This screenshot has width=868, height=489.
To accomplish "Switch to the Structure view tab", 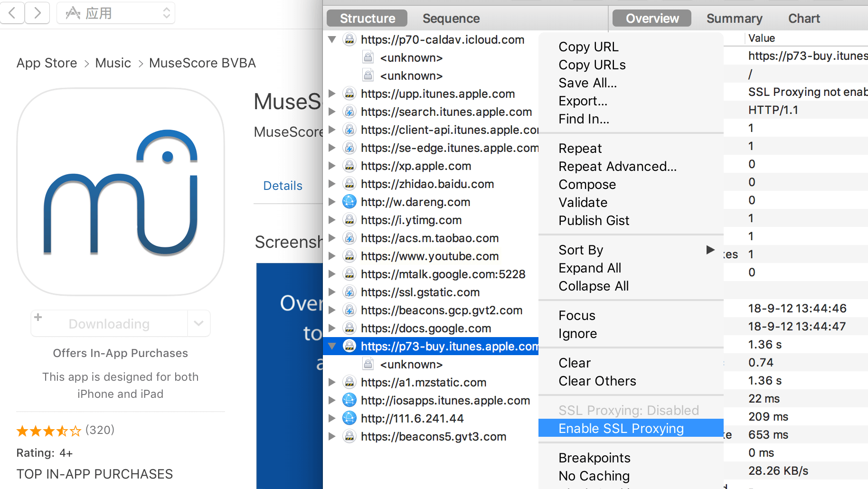I will click(x=367, y=18).
